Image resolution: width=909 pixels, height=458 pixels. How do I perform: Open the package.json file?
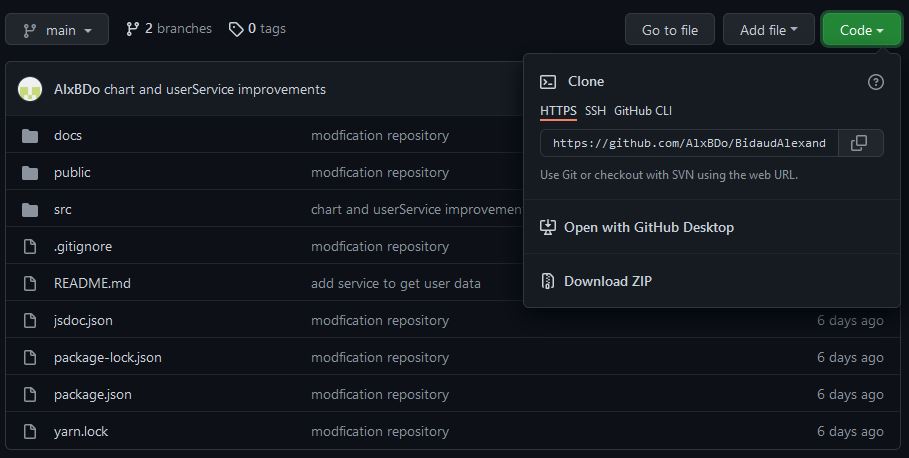pos(93,395)
